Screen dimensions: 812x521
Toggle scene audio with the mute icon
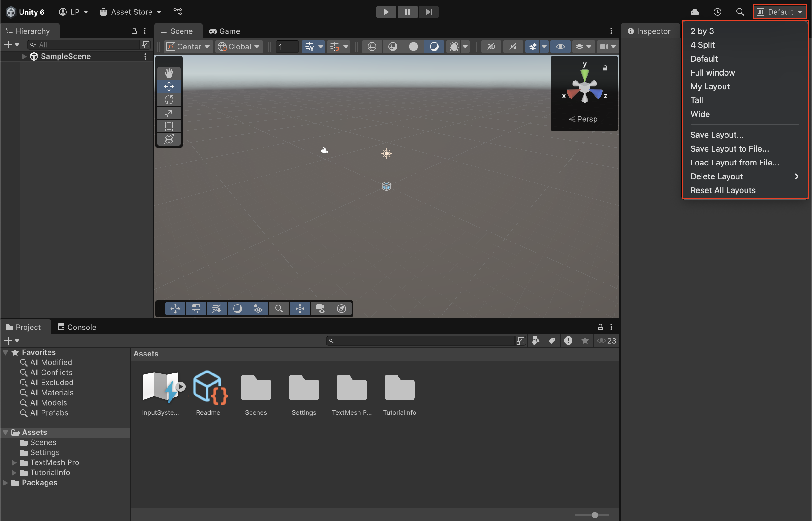[513, 46]
